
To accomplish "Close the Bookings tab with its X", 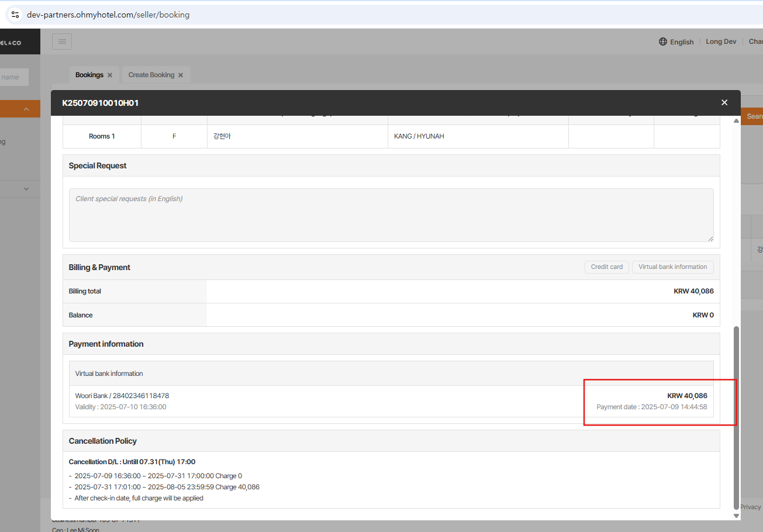I will [x=110, y=75].
